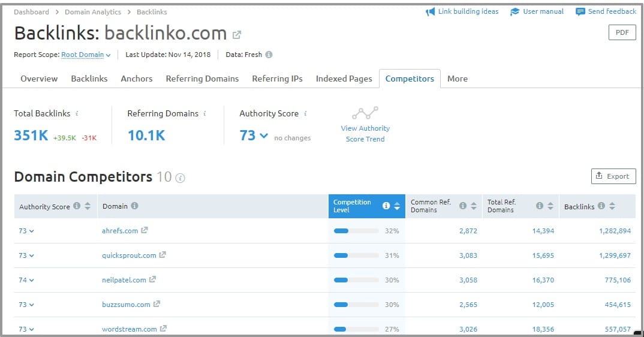
Task: Open the Indexed Pages tab
Action: coord(344,79)
